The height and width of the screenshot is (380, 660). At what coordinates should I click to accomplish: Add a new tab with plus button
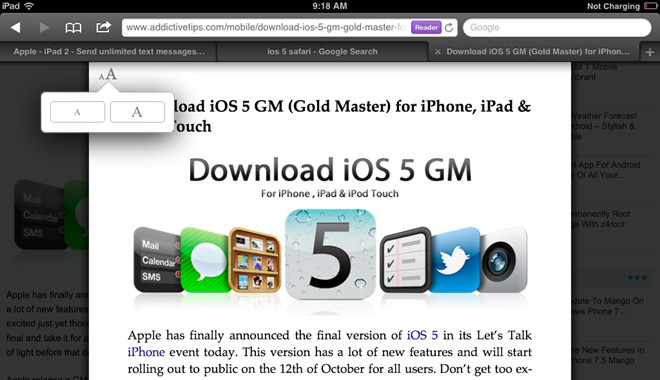click(650, 52)
